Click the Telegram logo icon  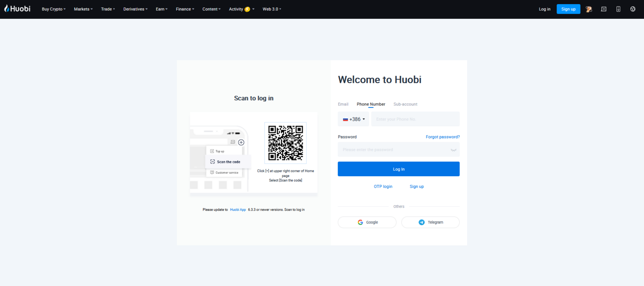pos(421,222)
